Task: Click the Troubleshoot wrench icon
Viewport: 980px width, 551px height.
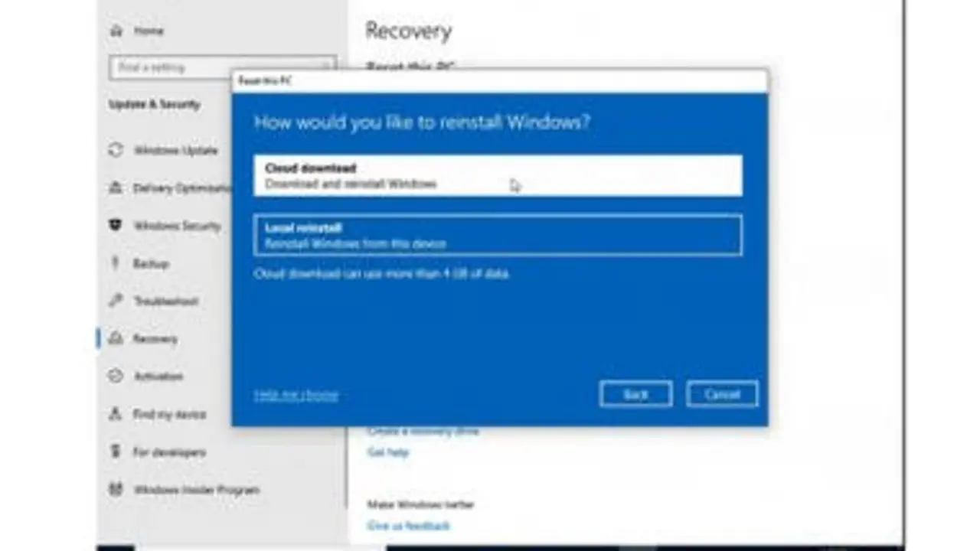Action: [x=116, y=301]
